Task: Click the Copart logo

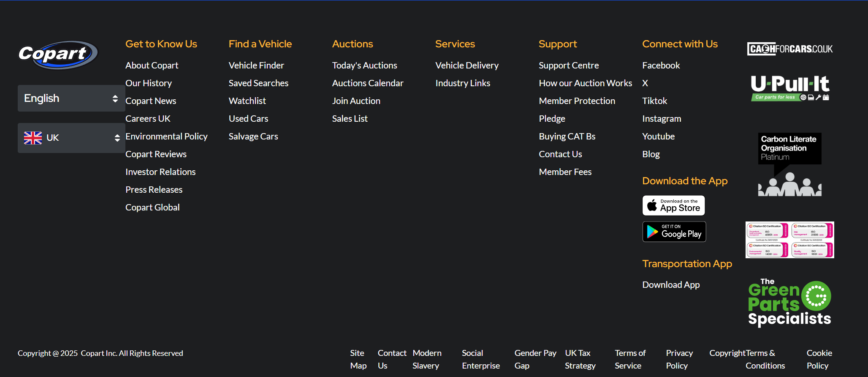Action: [x=58, y=55]
